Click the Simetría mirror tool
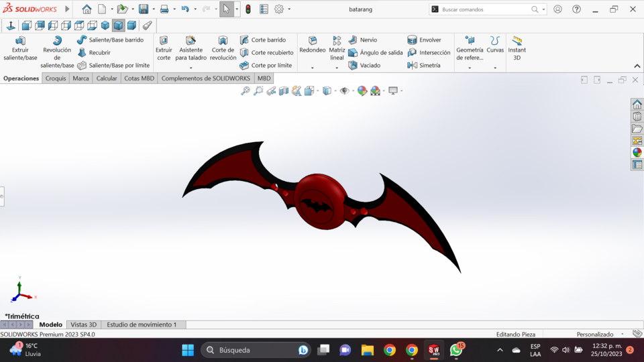 coord(424,65)
